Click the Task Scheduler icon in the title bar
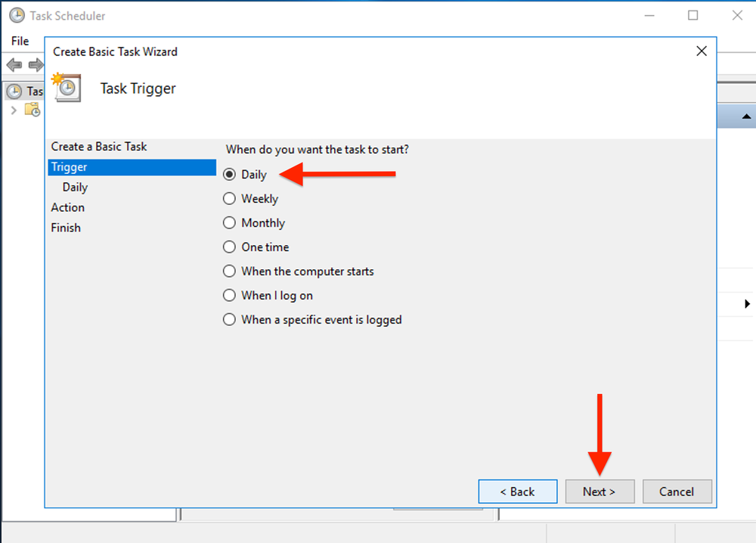Screen dimensions: 756x543 (17, 14)
